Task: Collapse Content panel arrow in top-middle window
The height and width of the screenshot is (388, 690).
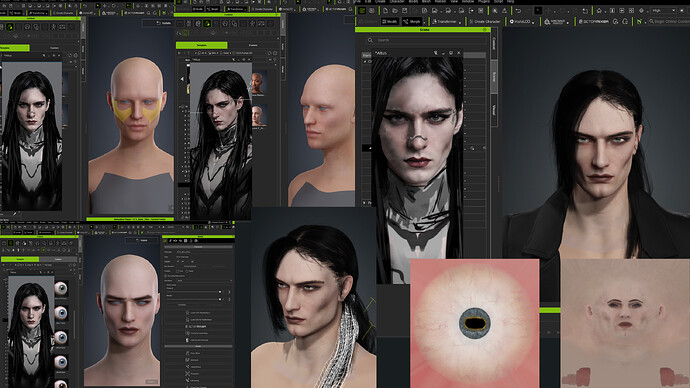Action: tap(182, 79)
